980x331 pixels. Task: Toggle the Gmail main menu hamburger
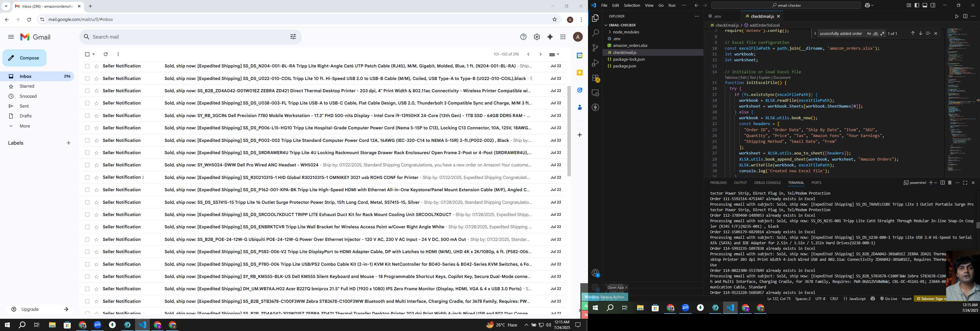coord(11,37)
